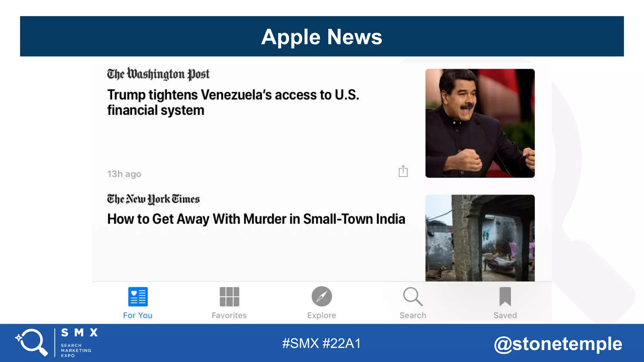Switch to the Favorites tab label
Screen dimensions: 644x362
tap(229, 315)
